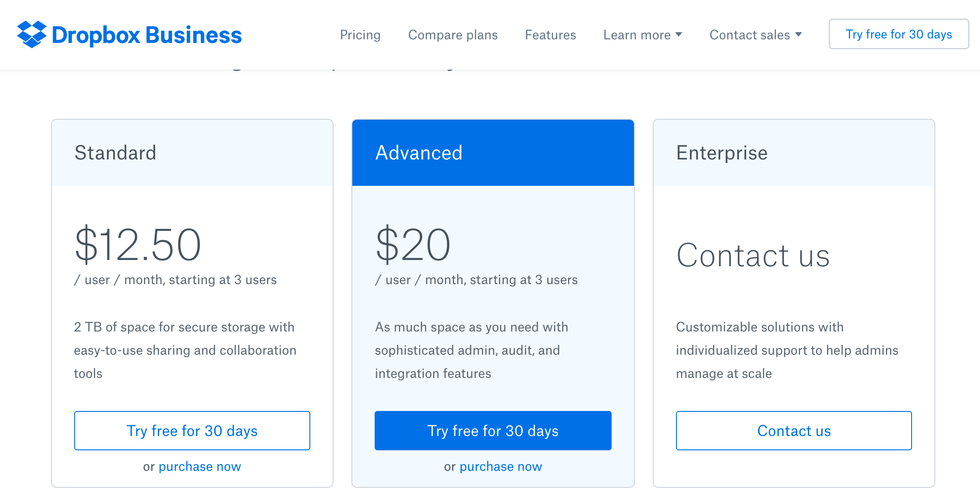
Task: Select the Enterprise plan header
Action: coord(722,153)
